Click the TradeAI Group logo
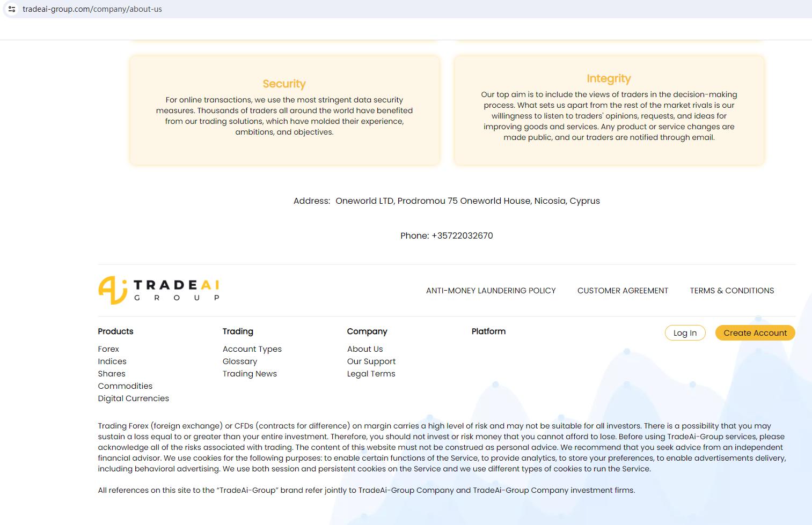812x525 pixels. click(x=159, y=290)
